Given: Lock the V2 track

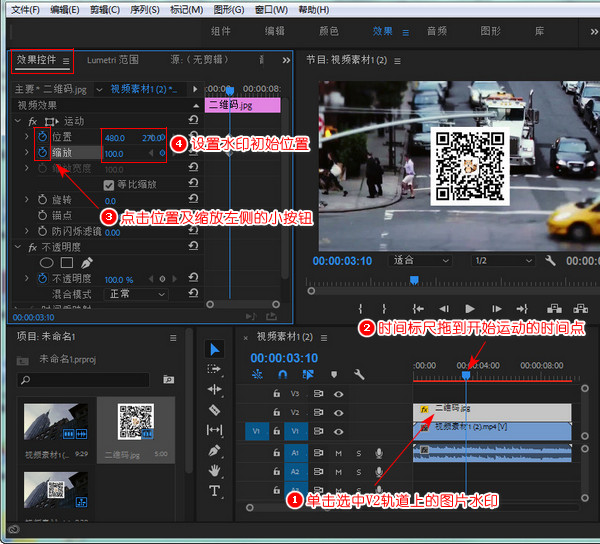Looking at the screenshot, I should (x=276, y=412).
